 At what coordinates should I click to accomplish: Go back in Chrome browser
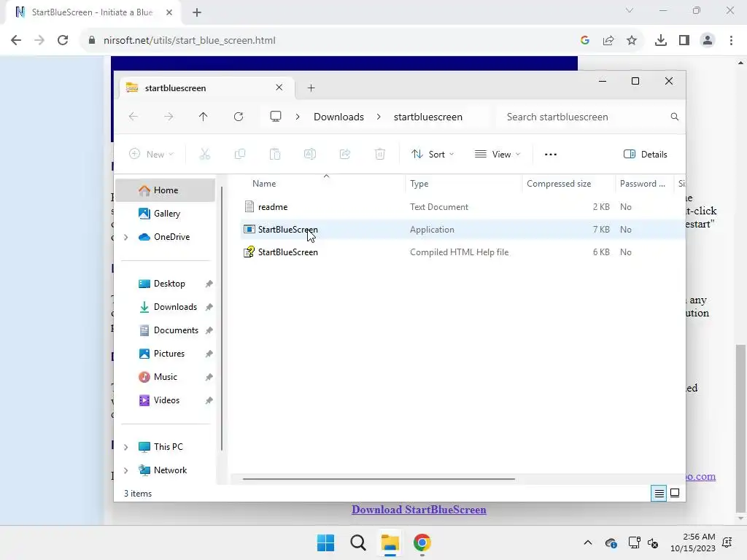[16, 41]
